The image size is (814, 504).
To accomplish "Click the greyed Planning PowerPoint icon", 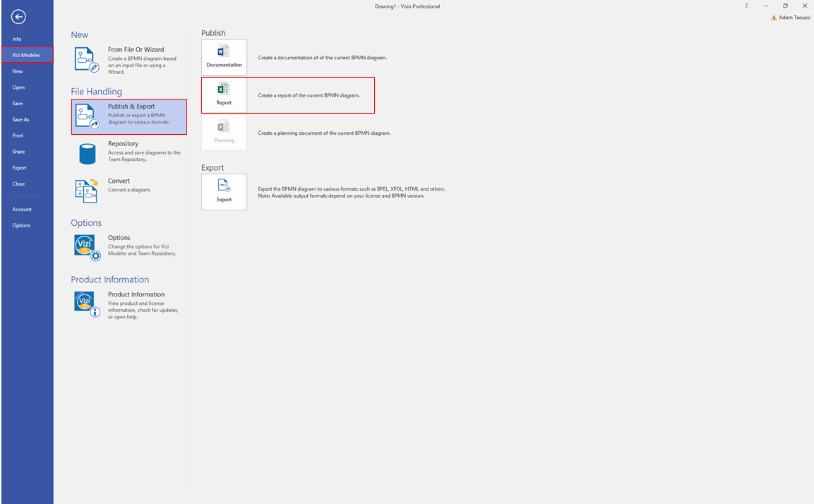I will (224, 126).
